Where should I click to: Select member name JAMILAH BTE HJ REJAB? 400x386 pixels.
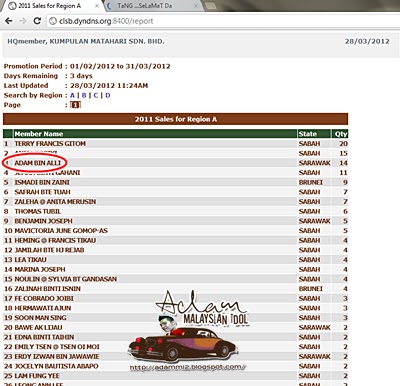pyautogui.click(x=49, y=250)
